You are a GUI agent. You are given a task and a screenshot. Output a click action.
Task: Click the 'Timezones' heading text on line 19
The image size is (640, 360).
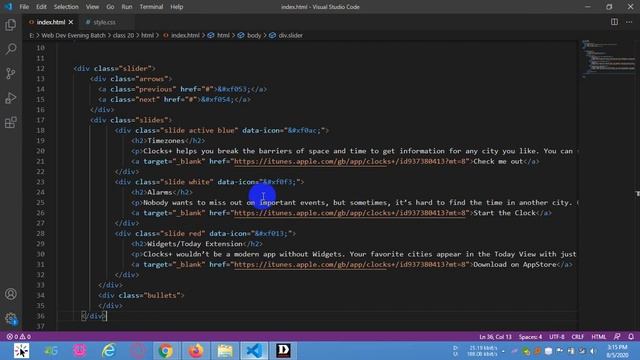(166, 141)
